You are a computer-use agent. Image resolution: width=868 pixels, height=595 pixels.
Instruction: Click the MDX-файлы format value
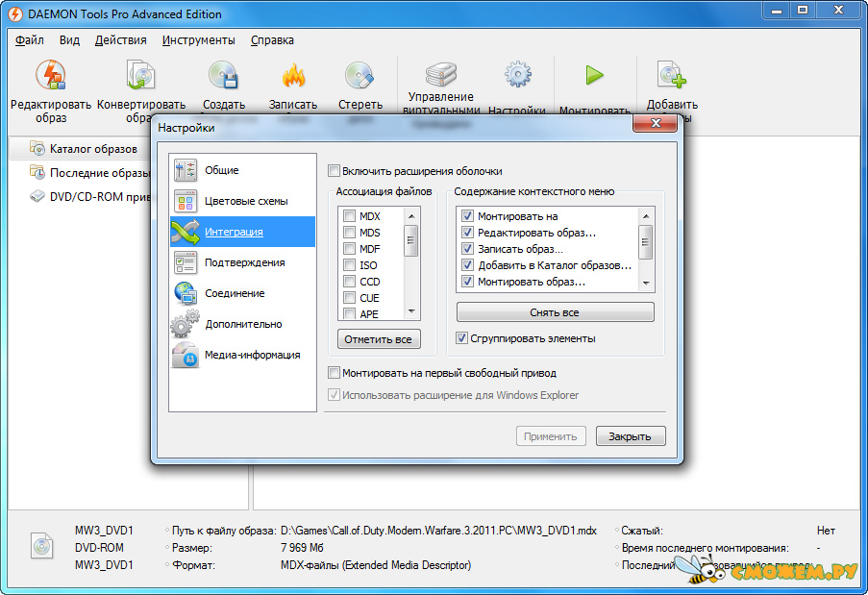pyautogui.click(x=376, y=564)
